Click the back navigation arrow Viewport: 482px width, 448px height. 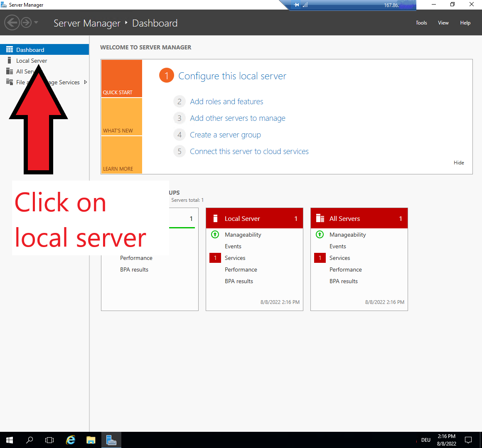coord(12,23)
